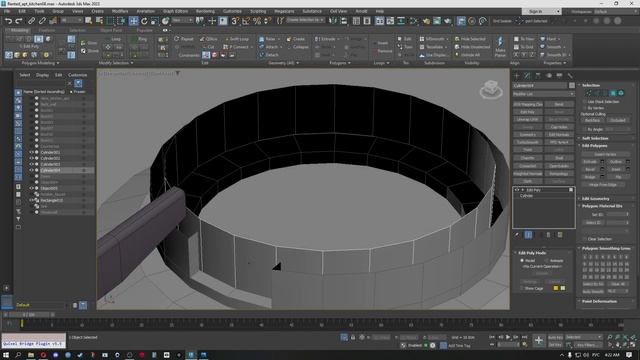
Task: Click the second light cage color swatch
Action: coord(563,288)
